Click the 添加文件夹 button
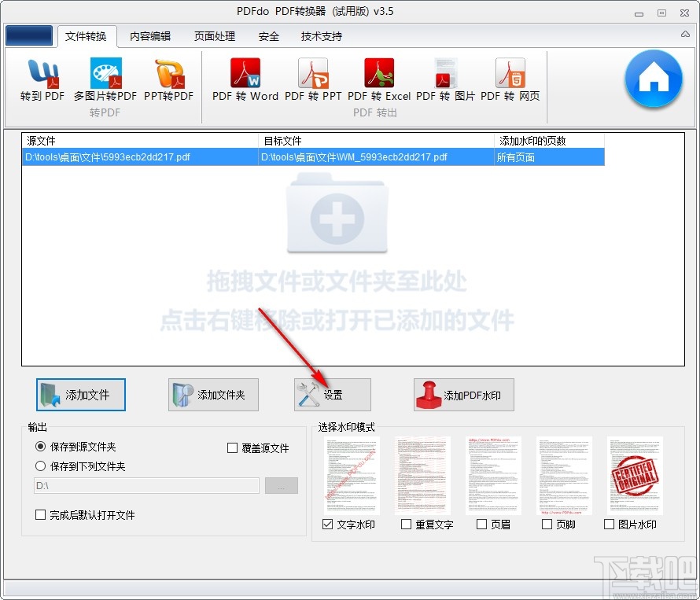 [x=213, y=395]
